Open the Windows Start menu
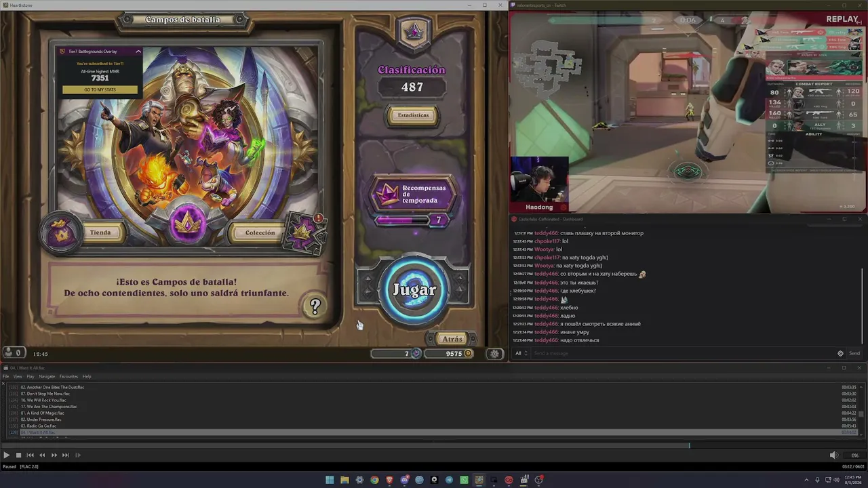The width and height of the screenshot is (868, 488). pyautogui.click(x=330, y=480)
